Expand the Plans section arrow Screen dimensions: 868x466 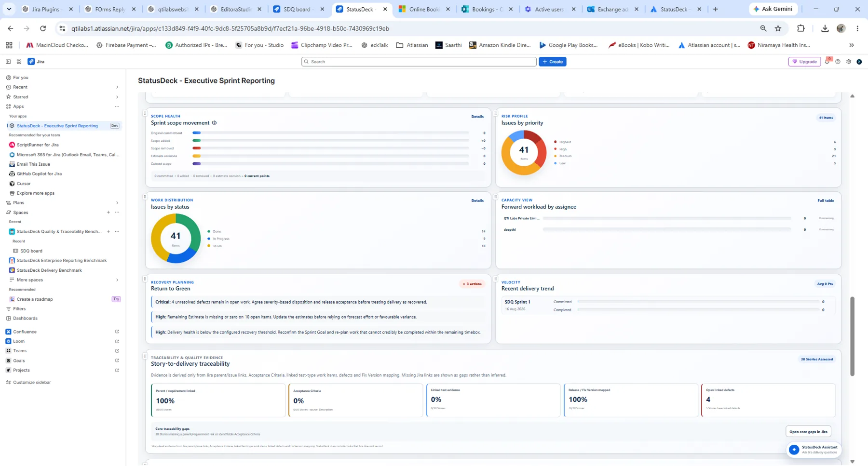point(117,203)
